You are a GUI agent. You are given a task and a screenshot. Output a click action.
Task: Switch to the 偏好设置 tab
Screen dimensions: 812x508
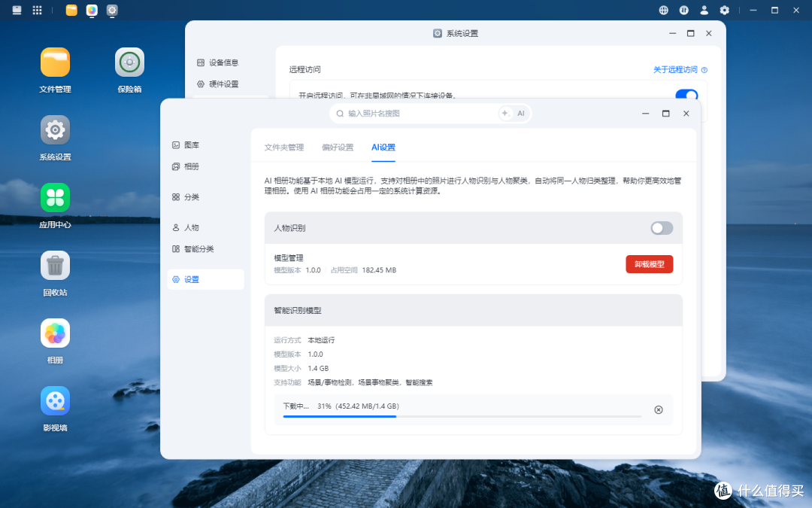(x=338, y=148)
